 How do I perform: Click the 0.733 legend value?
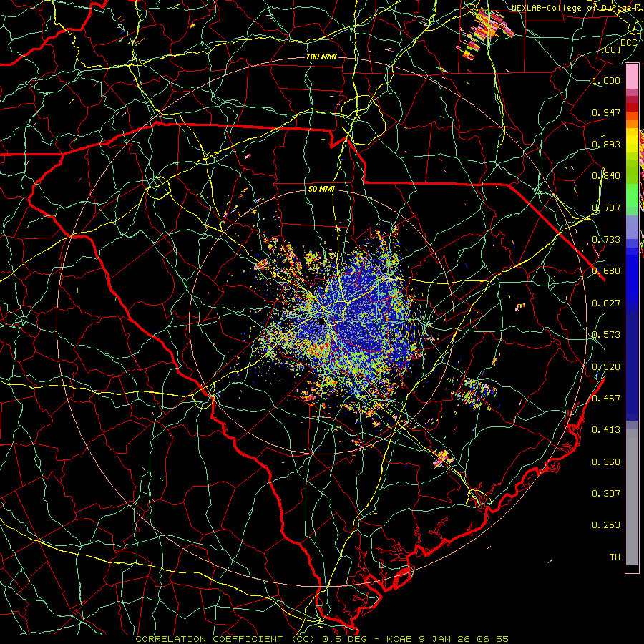coord(606,240)
